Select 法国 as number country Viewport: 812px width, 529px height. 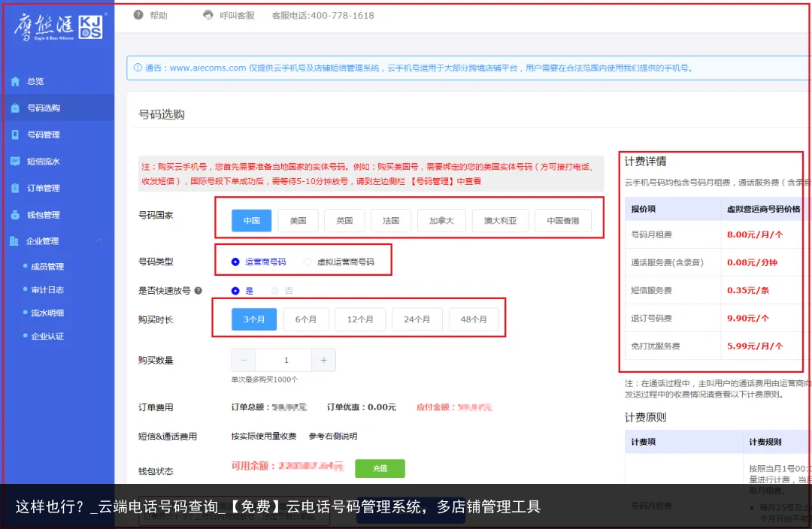(x=391, y=220)
